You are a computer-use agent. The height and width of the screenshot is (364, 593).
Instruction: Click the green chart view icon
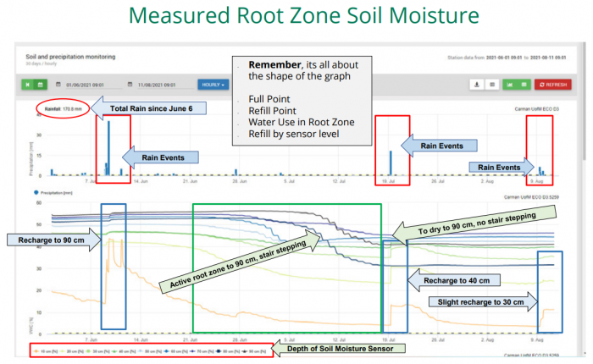510,85
